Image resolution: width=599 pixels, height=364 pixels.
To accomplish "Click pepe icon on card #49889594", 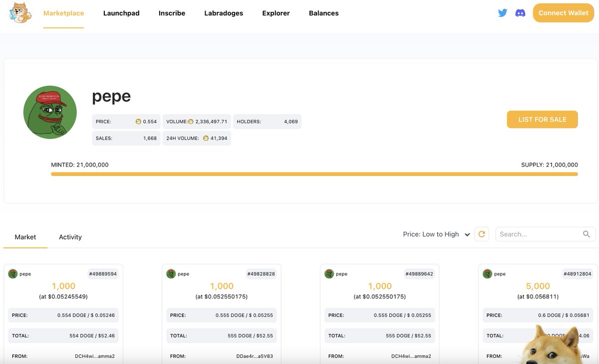I will coord(13,274).
